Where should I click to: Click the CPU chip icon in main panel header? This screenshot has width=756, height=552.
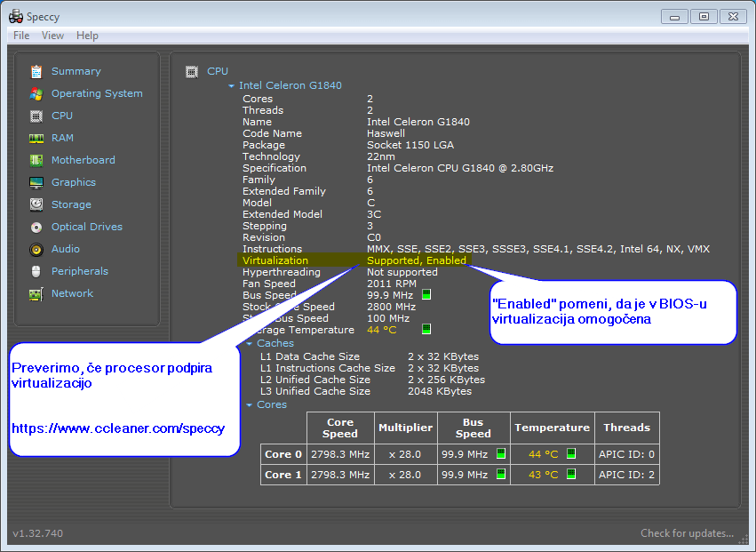pyautogui.click(x=192, y=72)
